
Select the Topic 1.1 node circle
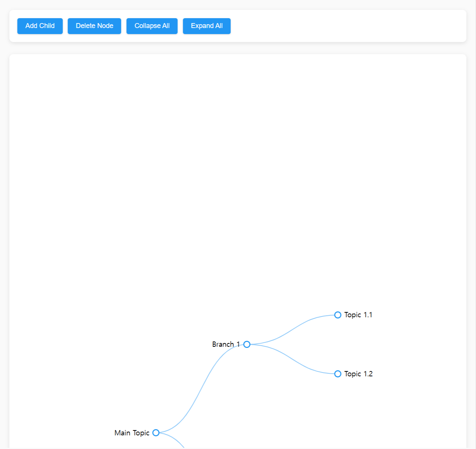(x=338, y=315)
